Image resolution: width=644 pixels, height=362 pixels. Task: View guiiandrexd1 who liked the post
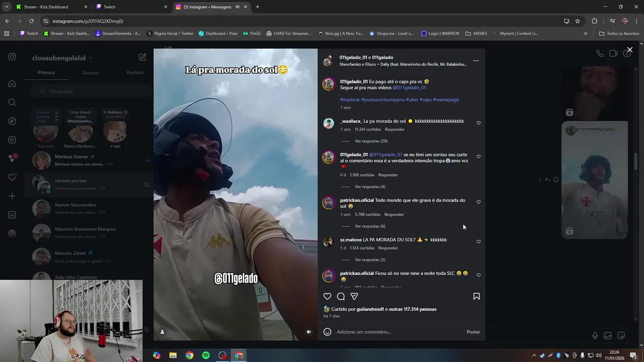coord(370,309)
